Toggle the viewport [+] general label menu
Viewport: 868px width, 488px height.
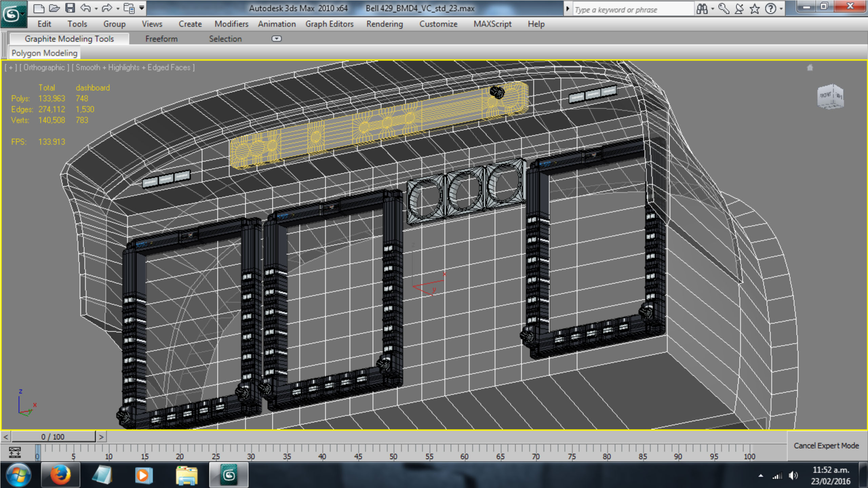pyautogui.click(x=11, y=67)
